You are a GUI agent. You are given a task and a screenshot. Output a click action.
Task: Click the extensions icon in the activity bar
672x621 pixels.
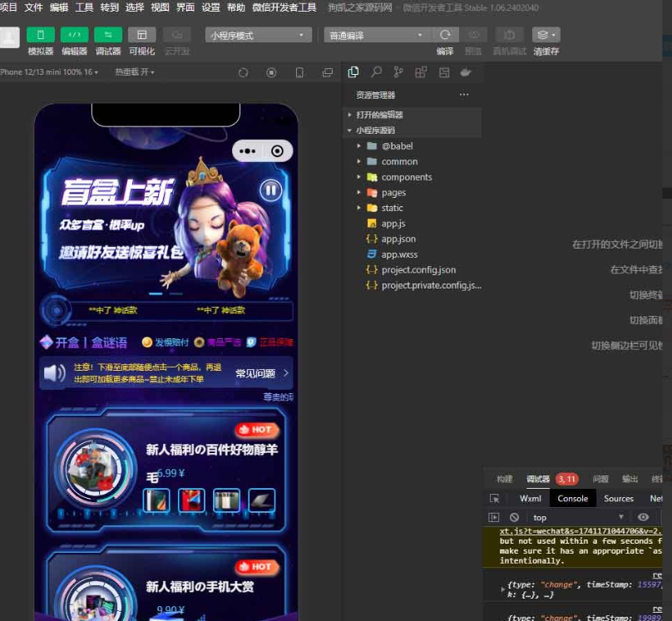(x=421, y=72)
